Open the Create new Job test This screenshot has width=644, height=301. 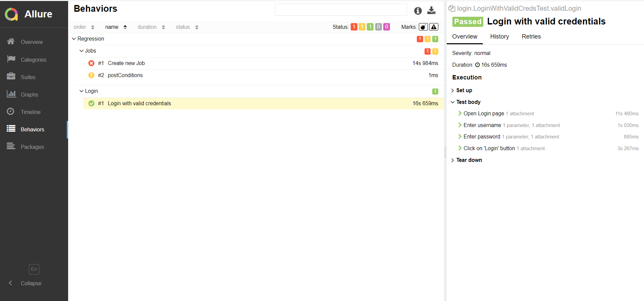point(263,63)
